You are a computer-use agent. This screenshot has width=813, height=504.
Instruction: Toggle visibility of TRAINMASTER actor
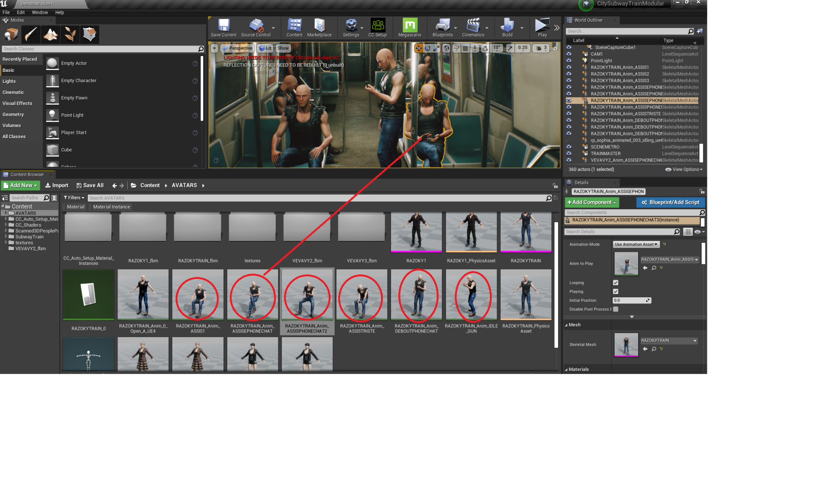tap(569, 154)
